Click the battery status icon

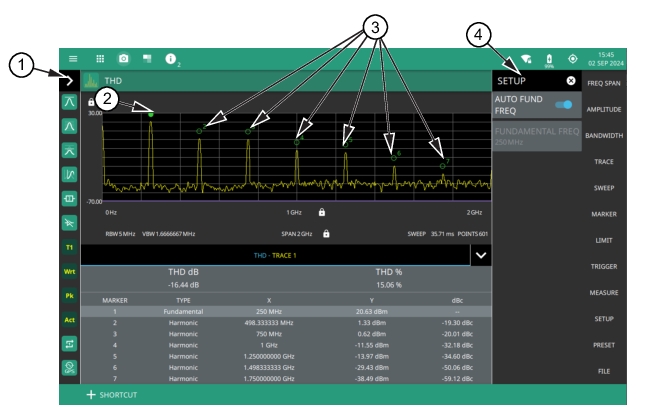[548, 59]
